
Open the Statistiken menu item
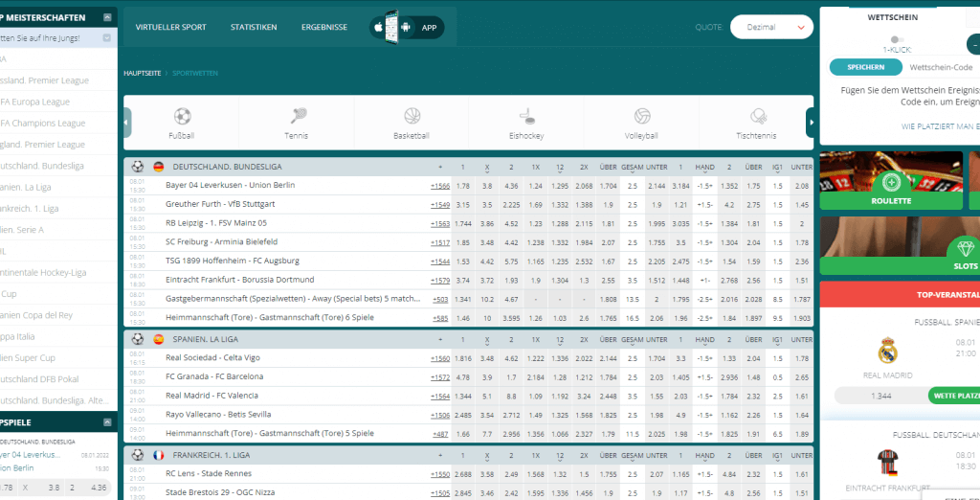point(254,28)
